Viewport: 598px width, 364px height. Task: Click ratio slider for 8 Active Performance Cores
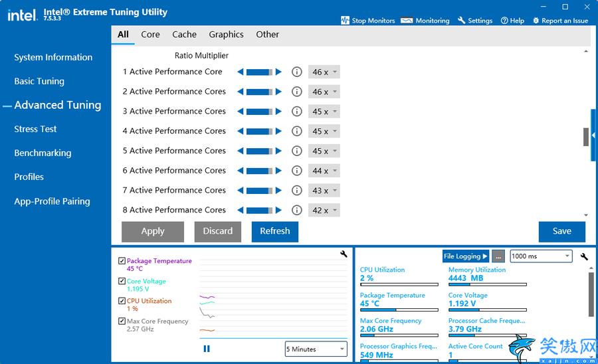click(259, 210)
